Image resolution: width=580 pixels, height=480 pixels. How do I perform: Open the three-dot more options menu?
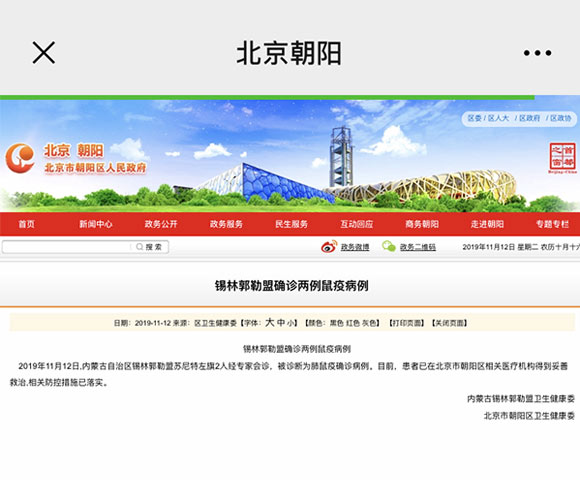tap(537, 53)
